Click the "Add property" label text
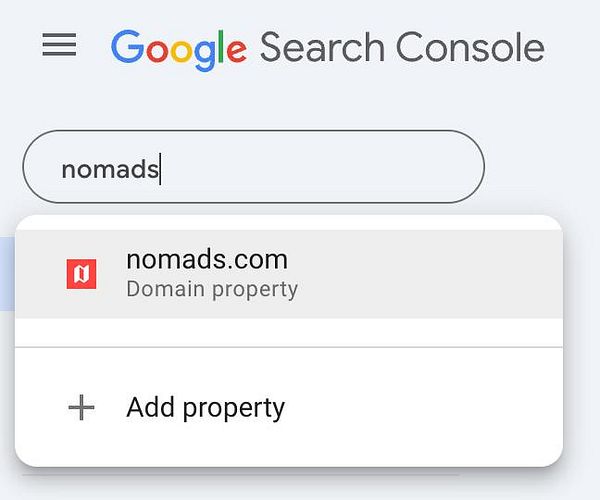 pyautogui.click(x=205, y=407)
